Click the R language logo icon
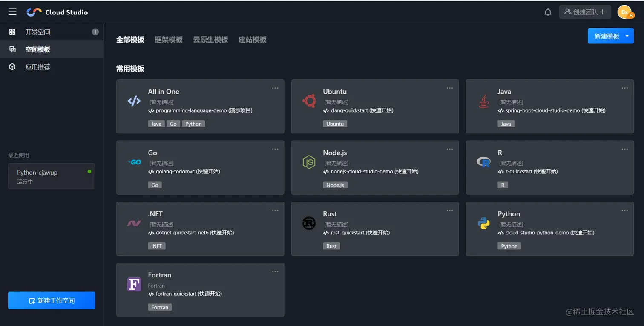This screenshot has width=644, height=326. (483, 162)
